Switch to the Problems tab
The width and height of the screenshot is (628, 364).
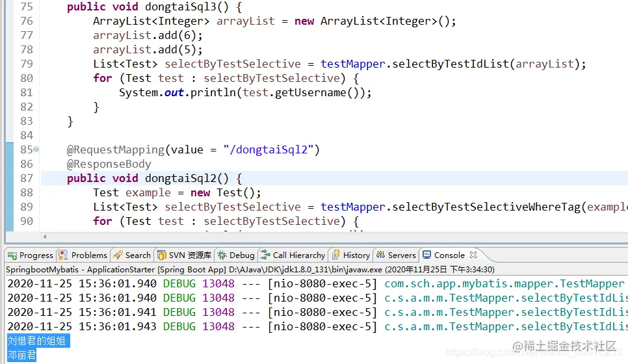pos(83,255)
